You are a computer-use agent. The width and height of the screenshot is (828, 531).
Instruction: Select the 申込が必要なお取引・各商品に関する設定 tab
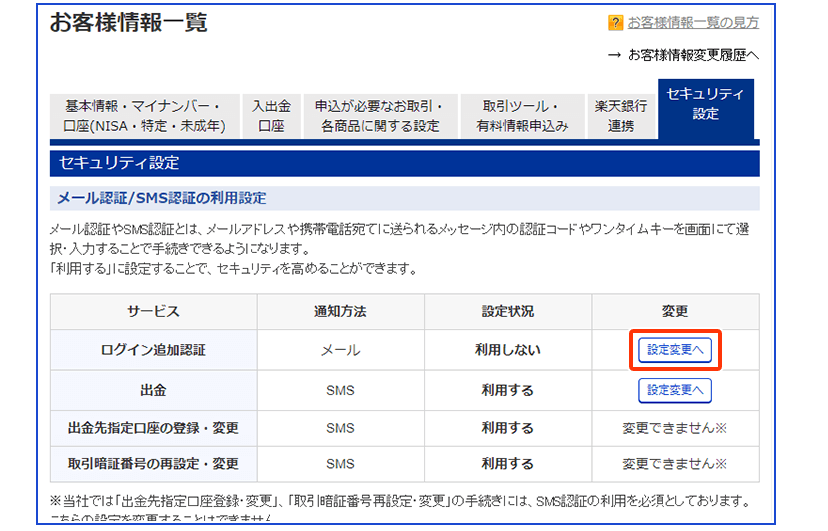click(x=379, y=115)
